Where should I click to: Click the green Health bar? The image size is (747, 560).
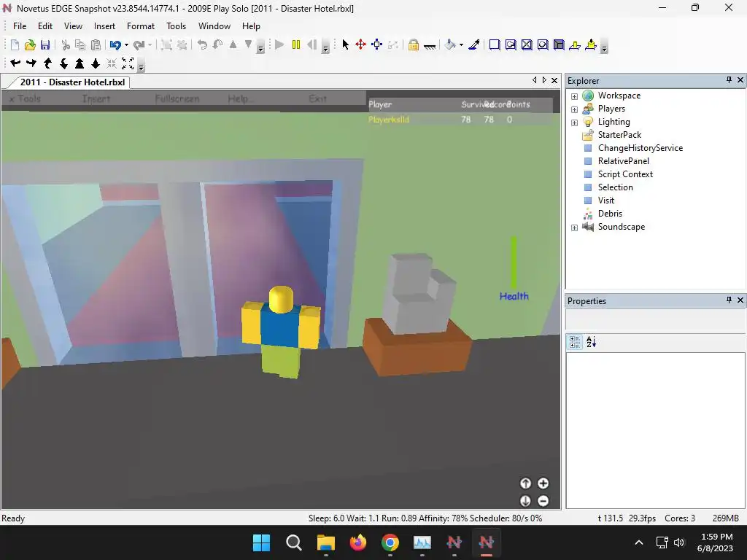pos(514,262)
